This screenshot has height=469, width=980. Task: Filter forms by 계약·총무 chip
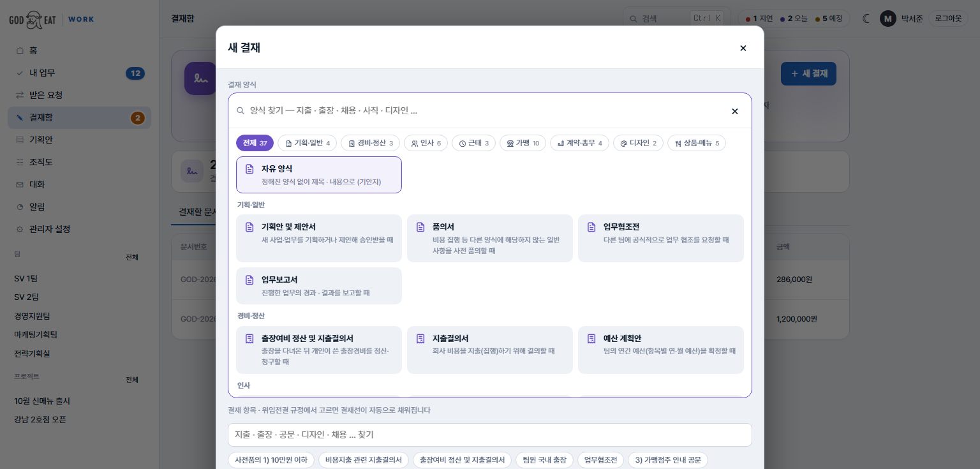pyautogui.click(x=579, y=143)
